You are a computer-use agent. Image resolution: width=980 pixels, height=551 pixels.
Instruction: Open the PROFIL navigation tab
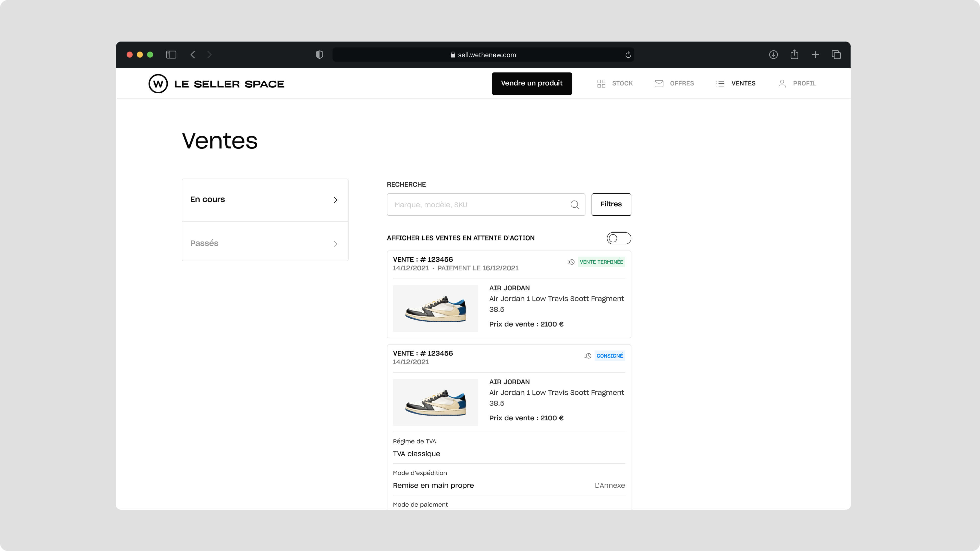pos(797,84)
